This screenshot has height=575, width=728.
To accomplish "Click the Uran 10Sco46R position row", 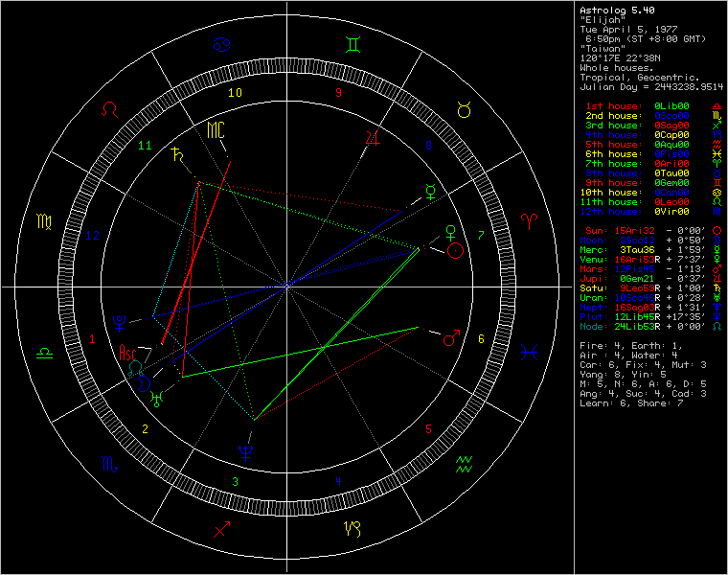I will [650, 298].
